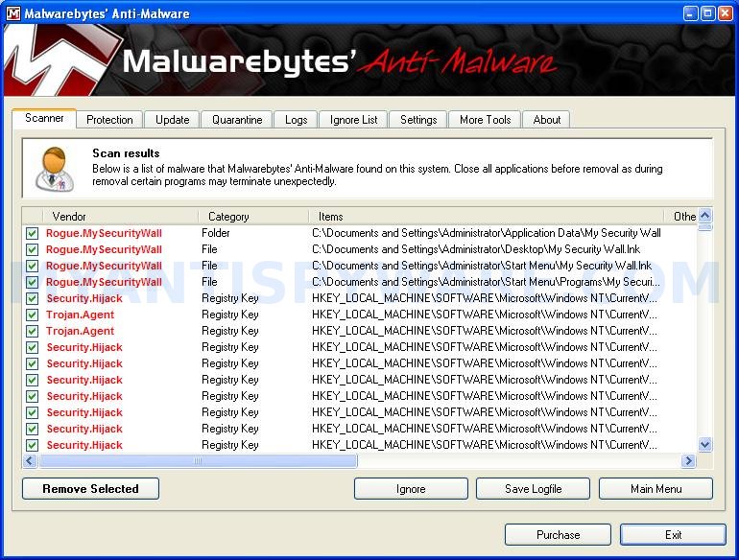Uncheck the first Security.Hijack registry key entry

click(x=32, y=298)
